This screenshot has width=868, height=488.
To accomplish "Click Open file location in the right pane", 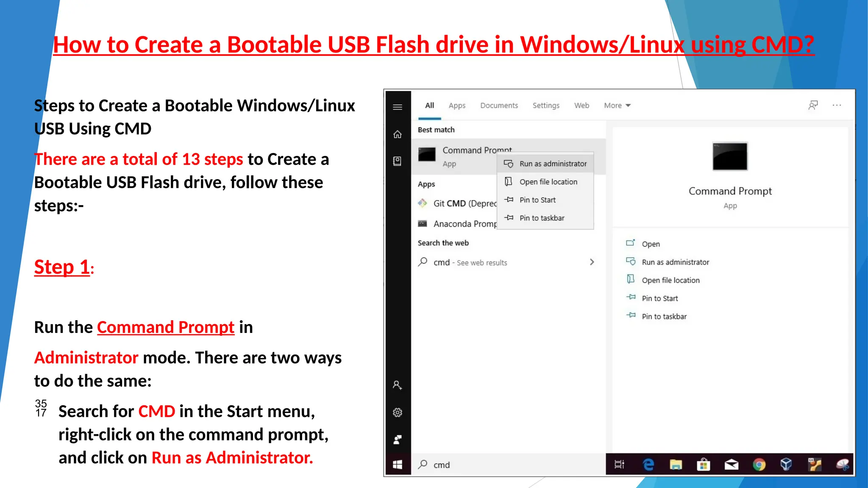I will point(670,280).
